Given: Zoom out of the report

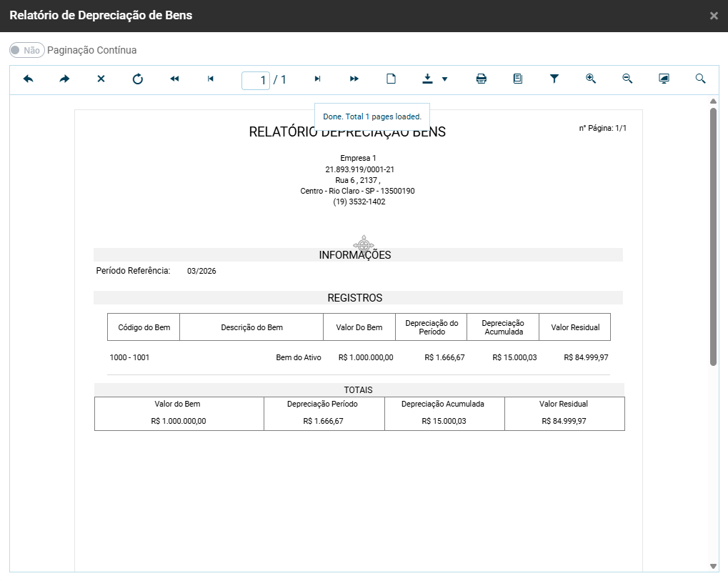Looking at the screenshot, I should click(x=627, y=79).
